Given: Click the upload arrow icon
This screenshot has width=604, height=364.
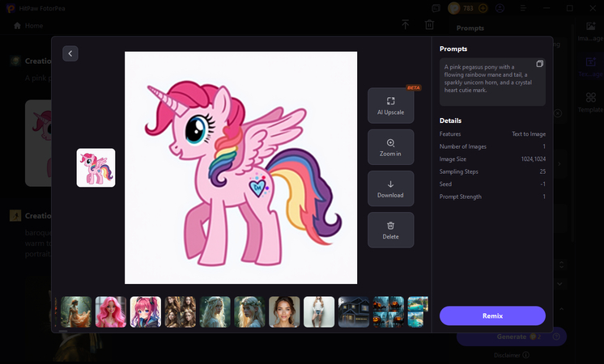Looking at the screenshot, I should 406,25.
